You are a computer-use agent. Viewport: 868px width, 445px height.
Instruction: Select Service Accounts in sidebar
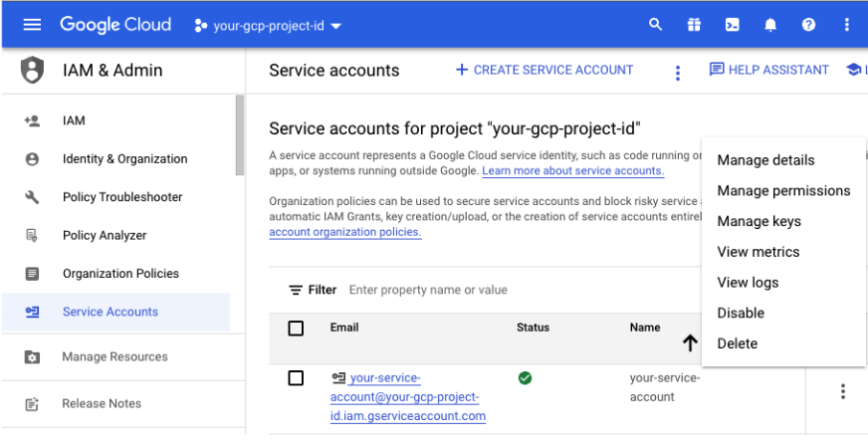pos(116,313)
